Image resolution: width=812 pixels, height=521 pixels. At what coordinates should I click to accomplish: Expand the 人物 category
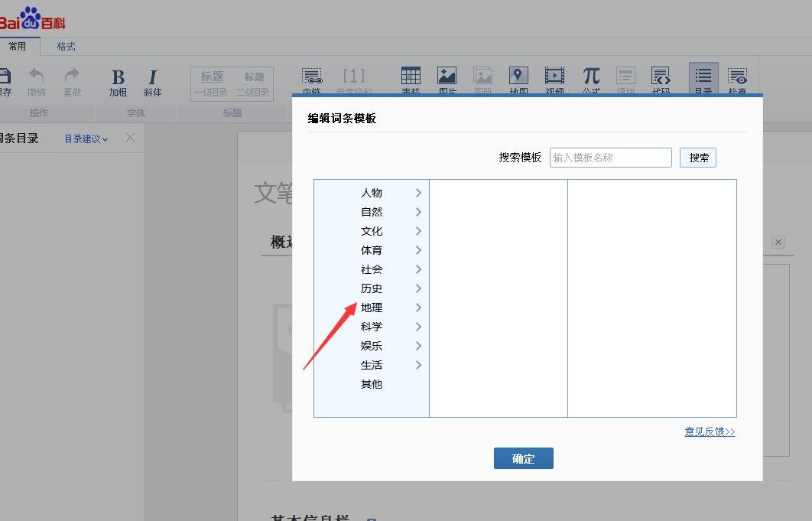[x=372, y=193]
